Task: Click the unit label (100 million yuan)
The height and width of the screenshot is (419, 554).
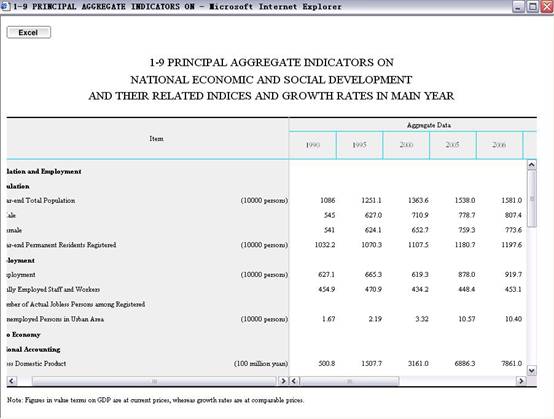Action: pos(261,364)
